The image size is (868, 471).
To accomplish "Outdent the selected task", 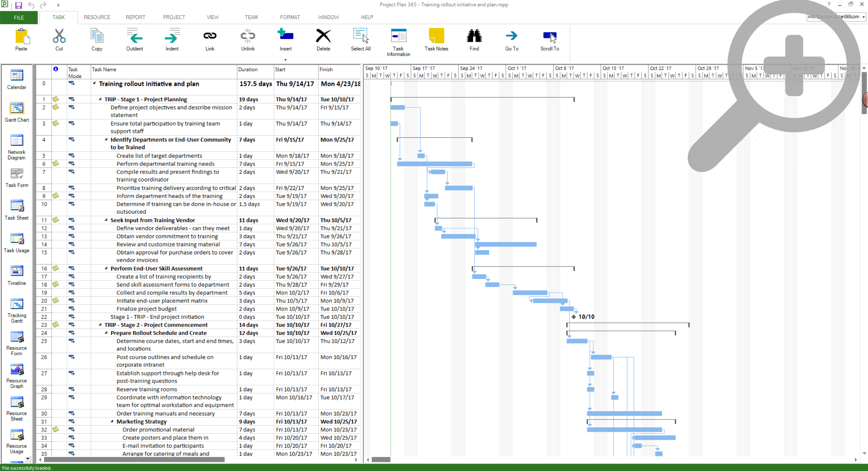I will 135,36.
